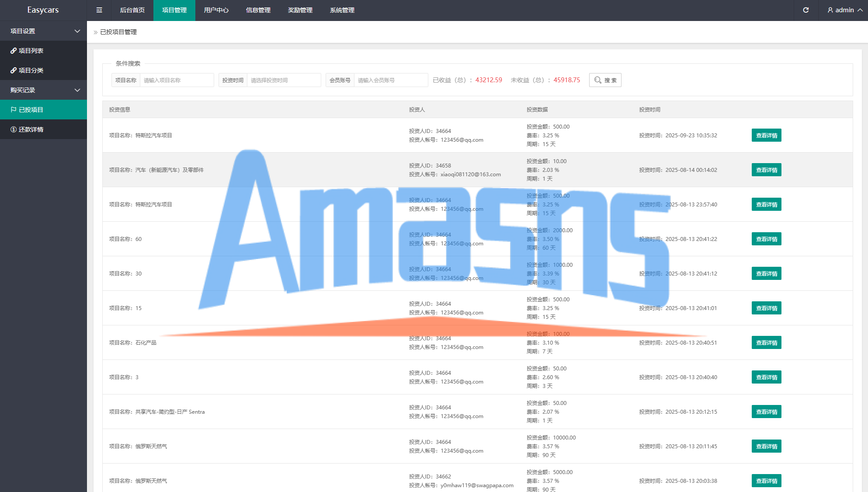Click the 会员账号 input field
Image resolution: width=868 pixels, height=492 pixels.
coord(390,80)
